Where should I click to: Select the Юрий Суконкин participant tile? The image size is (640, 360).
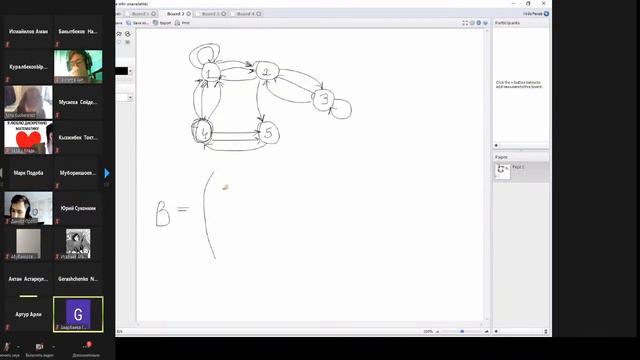click(78, 208)
